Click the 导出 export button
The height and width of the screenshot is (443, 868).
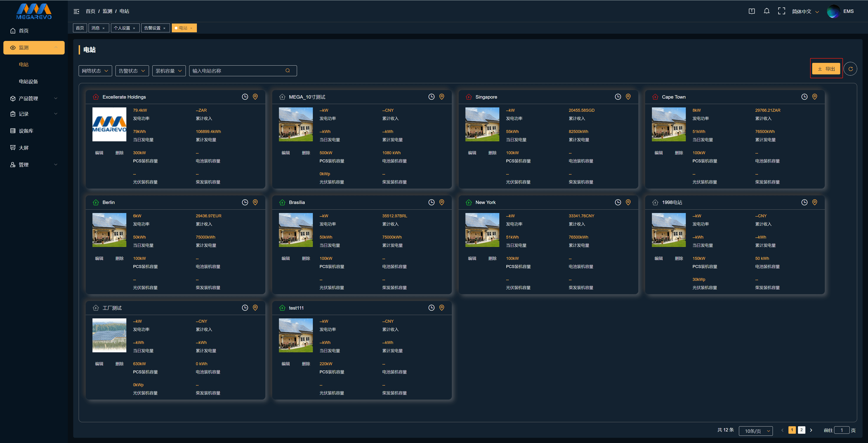point(826,69)
